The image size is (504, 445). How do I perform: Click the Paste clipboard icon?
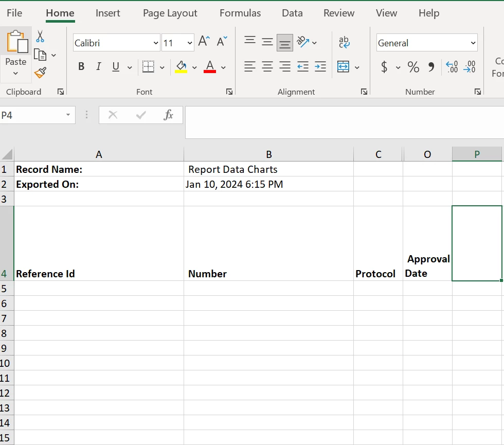pos(17,42)
